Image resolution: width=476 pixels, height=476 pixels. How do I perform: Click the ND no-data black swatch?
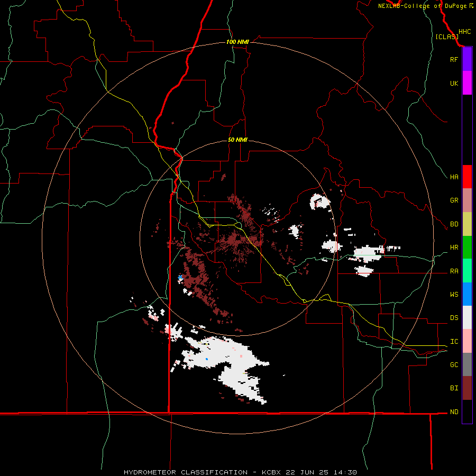point(467,411)
